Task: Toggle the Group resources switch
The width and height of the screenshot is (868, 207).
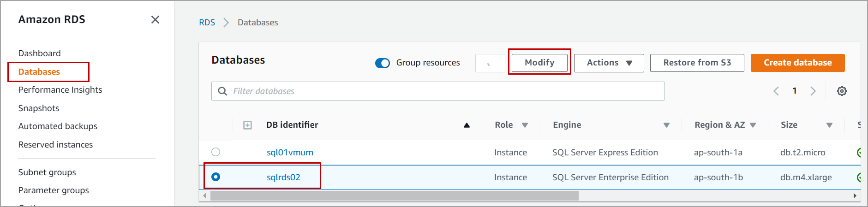Action: pyautogui.click(x=383, y=63)
